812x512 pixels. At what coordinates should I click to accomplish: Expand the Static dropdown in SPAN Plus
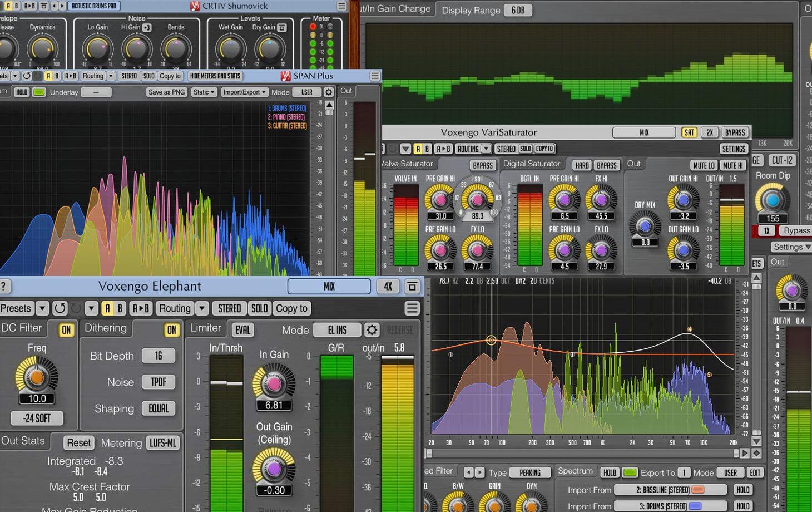[204, 92]
